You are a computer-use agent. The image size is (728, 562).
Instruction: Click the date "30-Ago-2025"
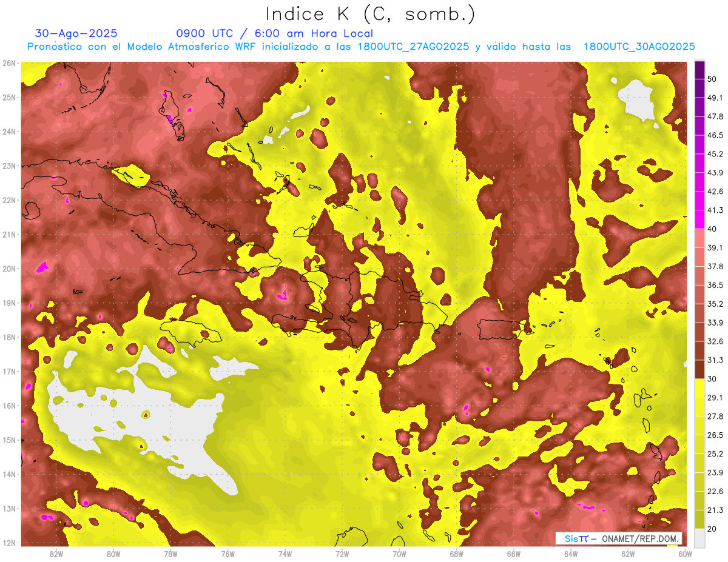click(x=76, y=33)
